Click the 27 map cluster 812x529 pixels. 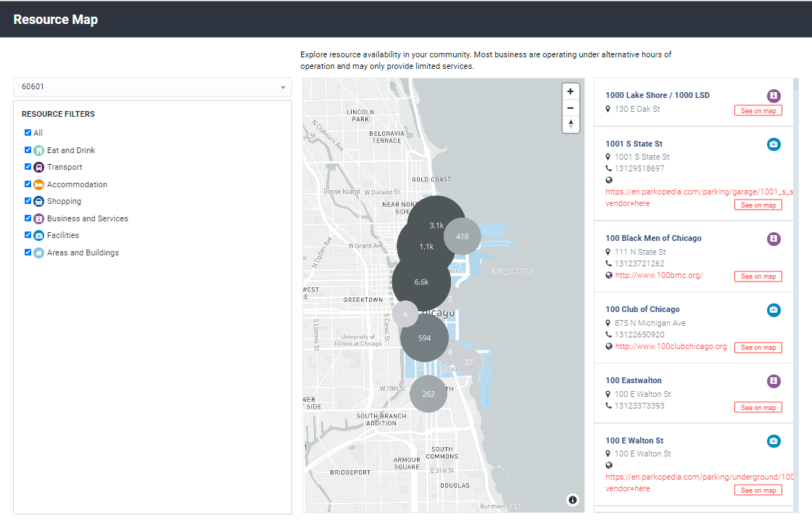coord(468,362)
